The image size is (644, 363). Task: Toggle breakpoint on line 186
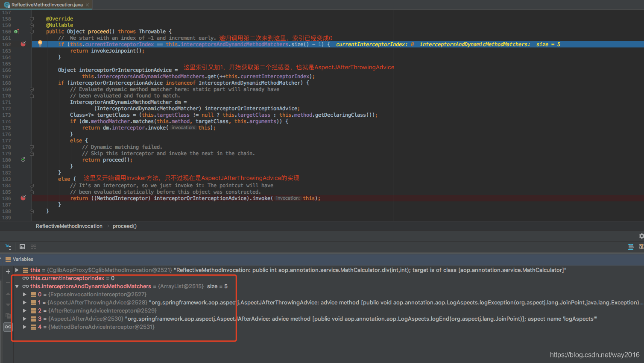[23, 198]
